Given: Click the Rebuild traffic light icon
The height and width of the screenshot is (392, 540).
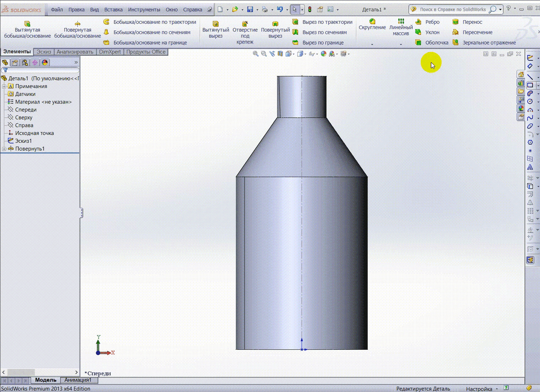Looking at the screenshot, I should 310,9.
